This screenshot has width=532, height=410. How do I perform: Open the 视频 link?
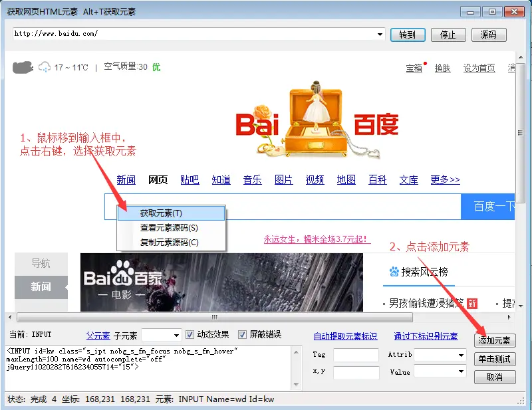[x=315, y=179]
